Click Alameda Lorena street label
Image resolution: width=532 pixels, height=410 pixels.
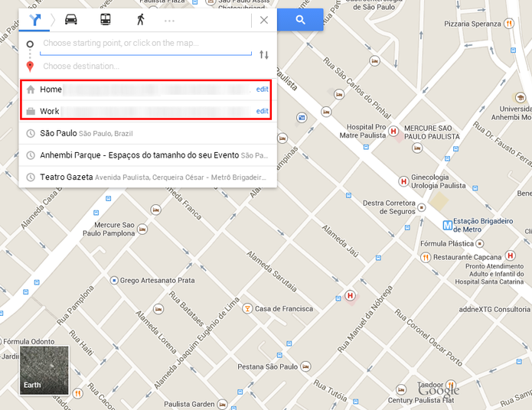(x=156, y=332)
